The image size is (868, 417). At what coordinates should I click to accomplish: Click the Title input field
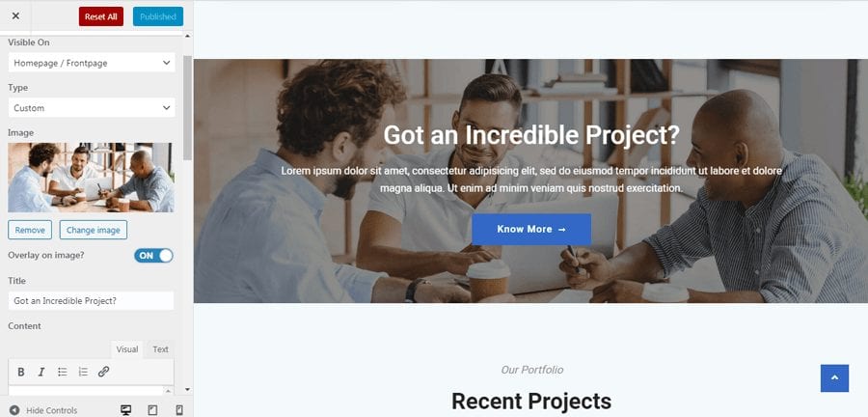click(x=91, y=301)
